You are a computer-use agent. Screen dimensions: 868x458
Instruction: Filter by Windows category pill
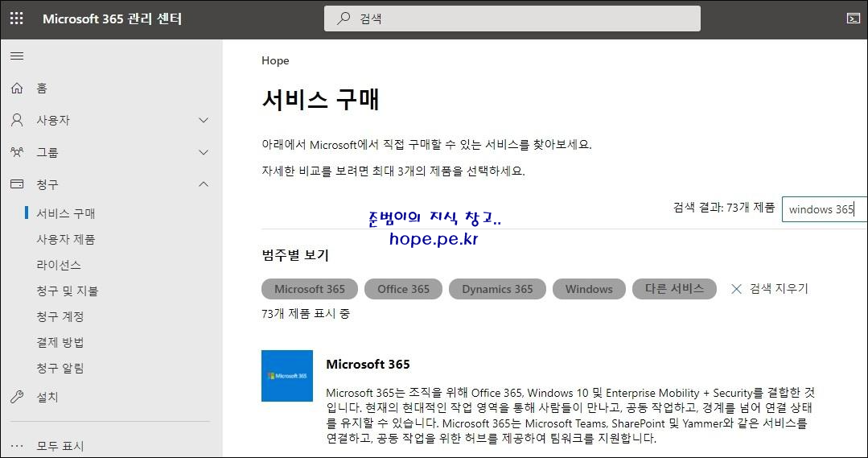coord(589,288)
